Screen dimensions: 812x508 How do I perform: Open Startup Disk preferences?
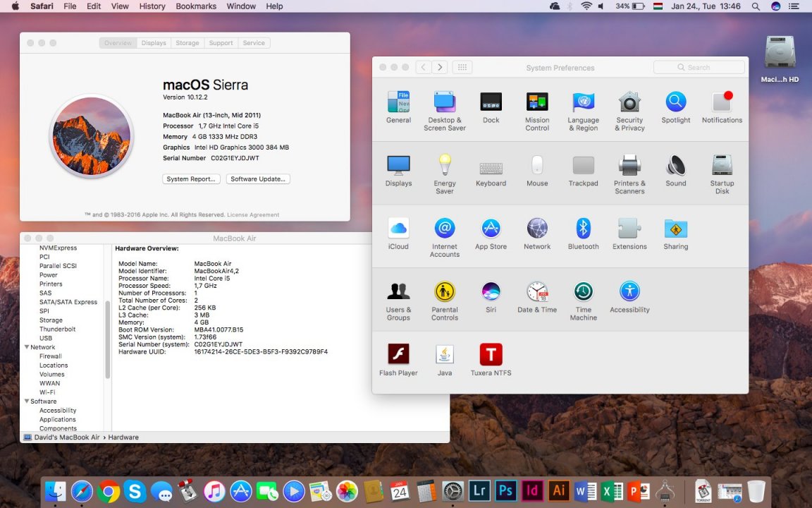coord(722,174)
